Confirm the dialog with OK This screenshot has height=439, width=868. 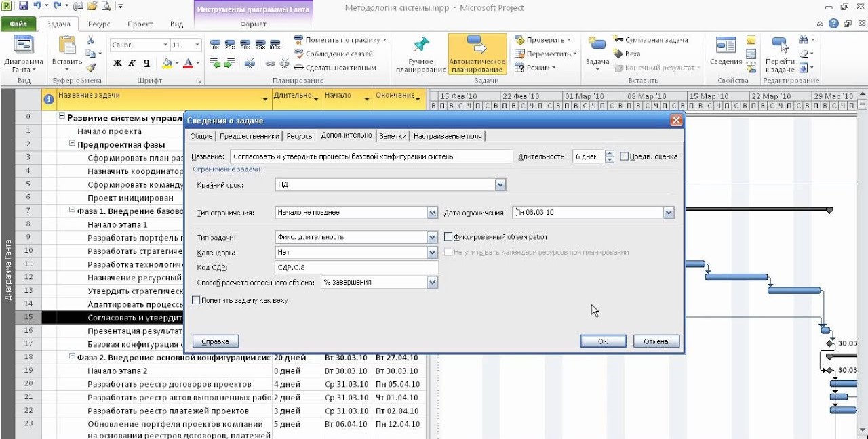(x=602, y=341)
